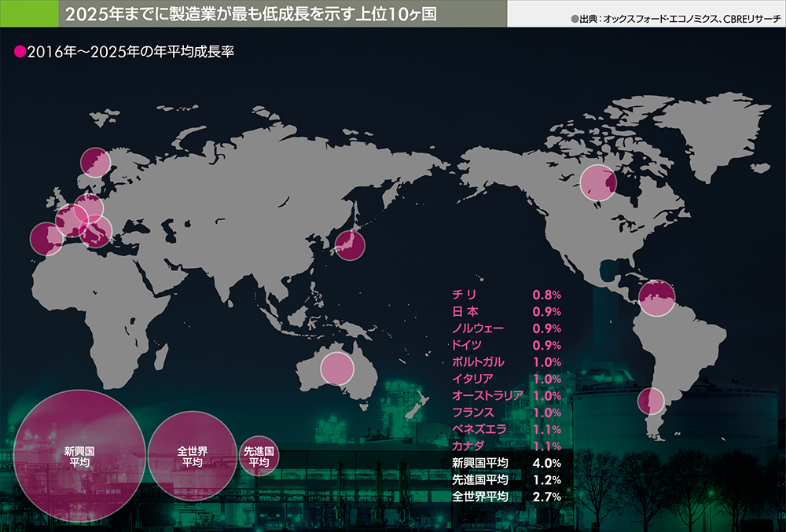786x532 pixels.
Task: Click the title 2025年までに製造業が最も低成長を示す上位10ヶ国
Action: point(251,14)
